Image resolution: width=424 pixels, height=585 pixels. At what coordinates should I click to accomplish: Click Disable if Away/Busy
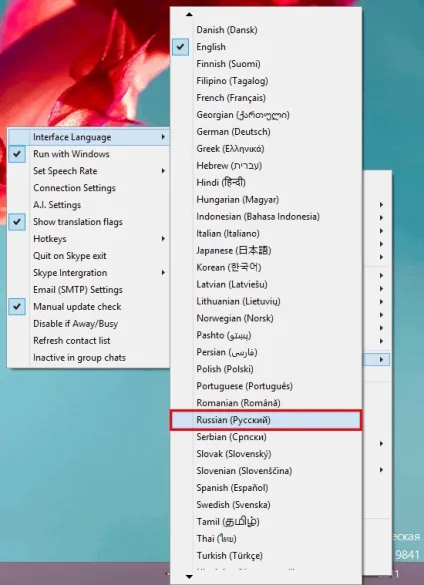(x=88, y=324)
